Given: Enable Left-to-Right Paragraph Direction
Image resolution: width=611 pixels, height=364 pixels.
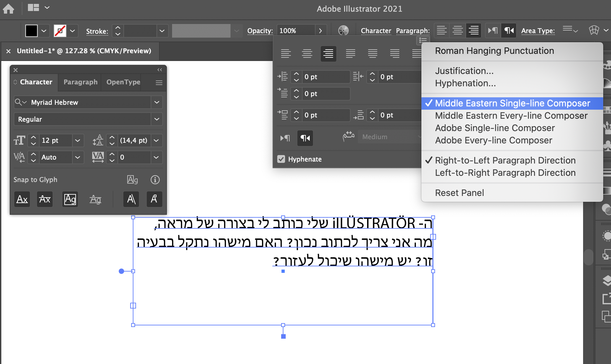Looking at the screenshot, I should click(x=505, y=173).
